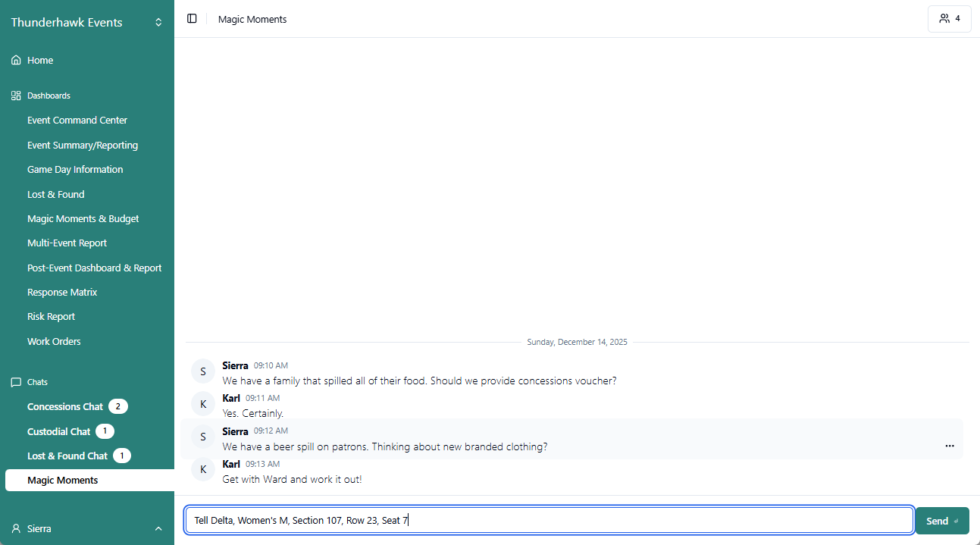Open the Lost & Found dashboard
980x545 pixels.
[54, 193]
